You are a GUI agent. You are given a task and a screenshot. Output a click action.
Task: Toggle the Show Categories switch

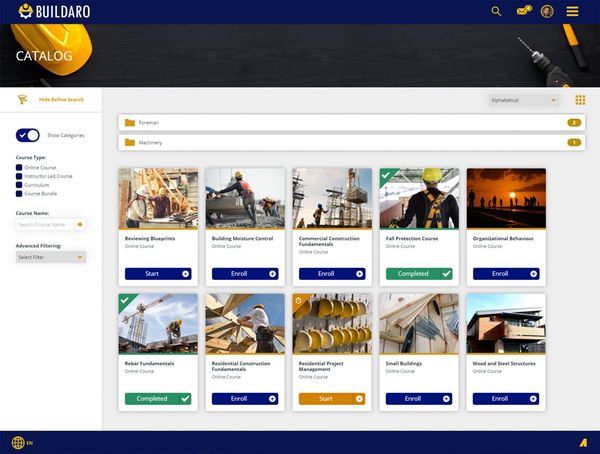[28, 135]
